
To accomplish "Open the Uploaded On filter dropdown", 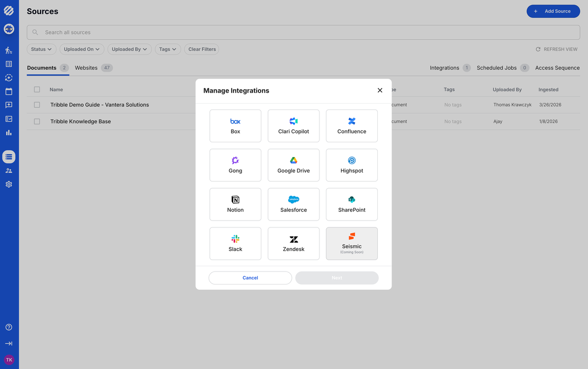I will [x=82, y=49].
